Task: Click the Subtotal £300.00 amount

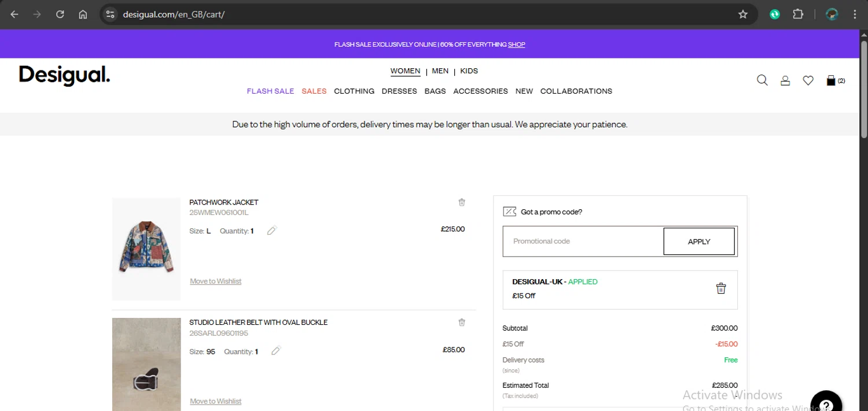Action: (724, 328)
